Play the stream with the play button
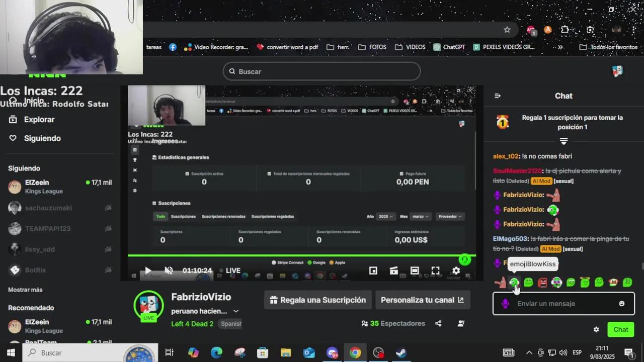This screenshot has height=362, width=644. point(148,270)
